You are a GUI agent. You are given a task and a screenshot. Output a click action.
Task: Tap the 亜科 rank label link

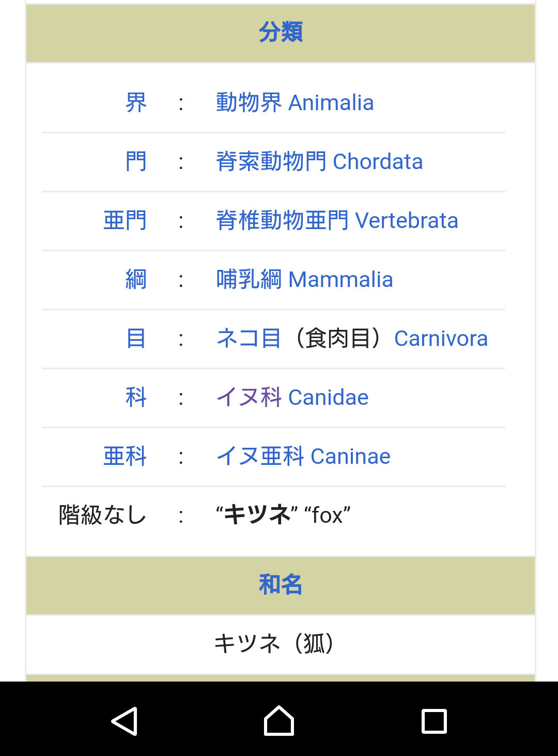tap(125, 457)
